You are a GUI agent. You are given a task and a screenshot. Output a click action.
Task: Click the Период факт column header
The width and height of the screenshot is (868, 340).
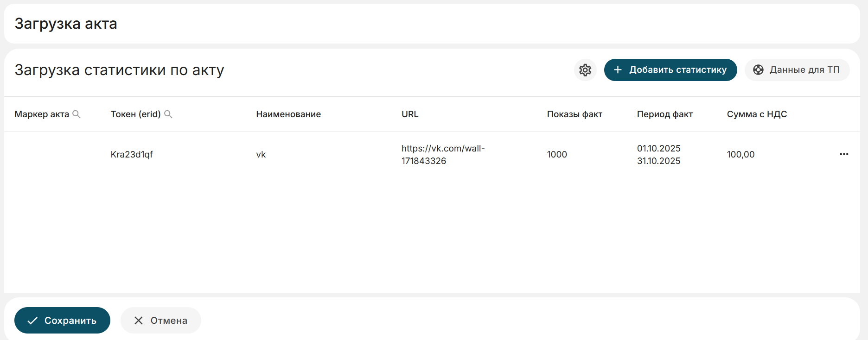pyautogui.click(x=664, y=114)
